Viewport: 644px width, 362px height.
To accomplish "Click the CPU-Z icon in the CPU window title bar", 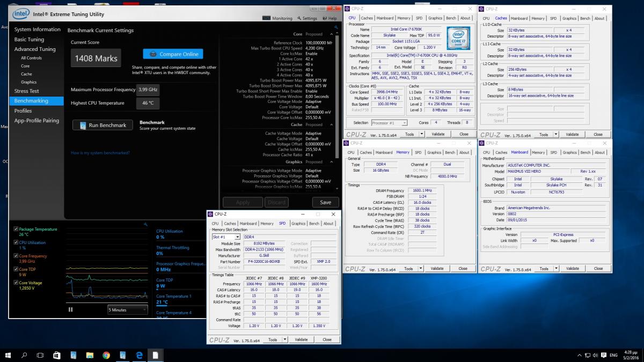I will pyautogui.click(x=347, y=9).
